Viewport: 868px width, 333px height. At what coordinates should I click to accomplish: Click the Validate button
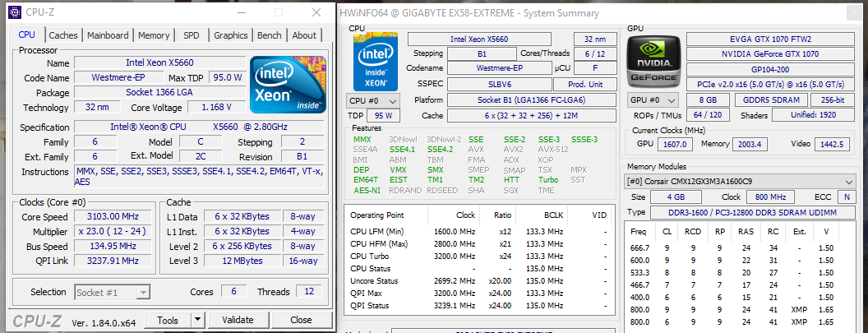[238, 320]
